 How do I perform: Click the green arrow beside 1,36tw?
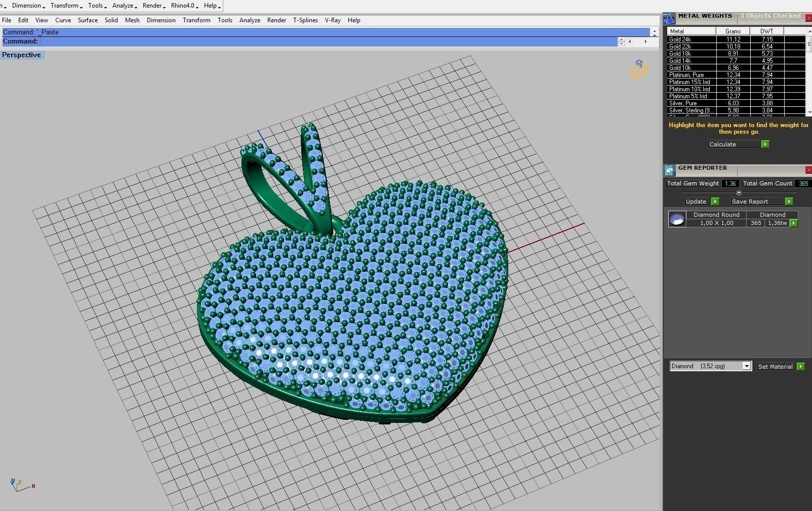coord(793,223)
